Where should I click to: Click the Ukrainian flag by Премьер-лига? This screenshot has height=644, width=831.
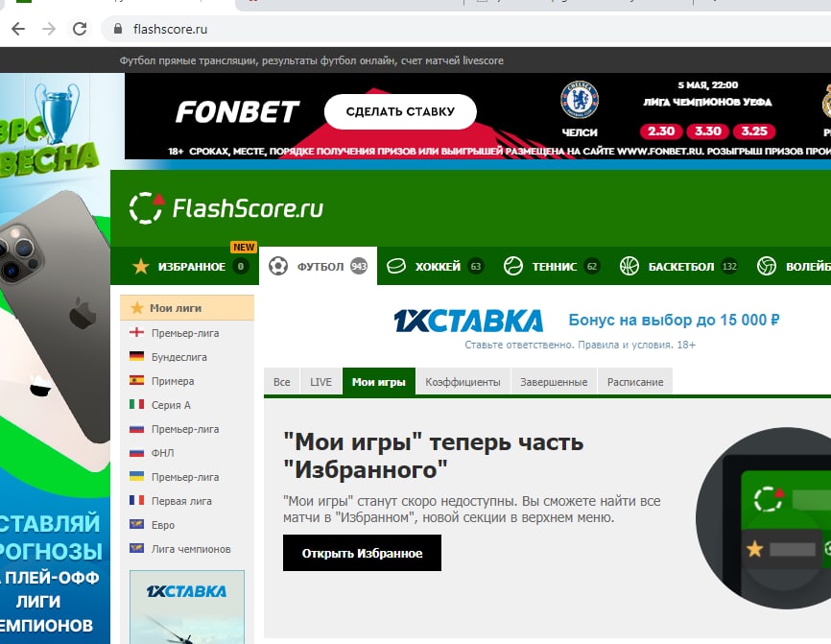click(x=136, y=476)
